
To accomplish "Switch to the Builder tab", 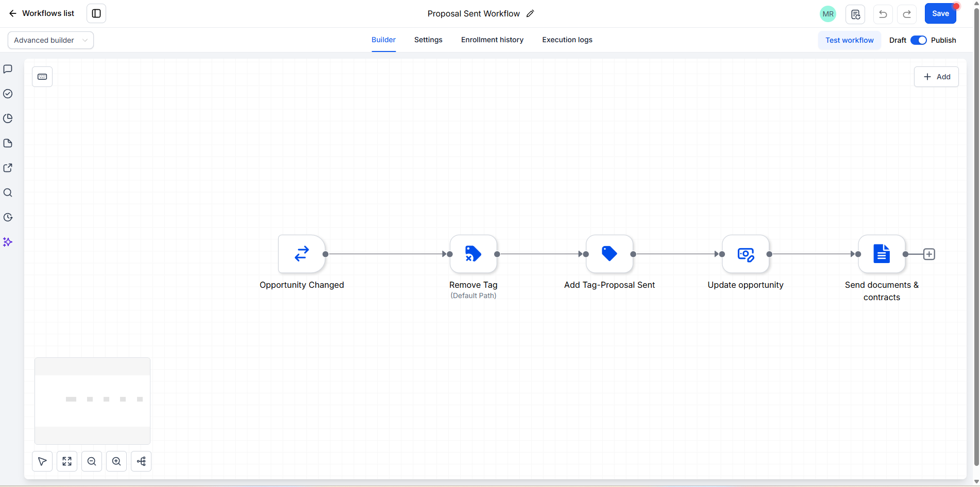I will 383,40.
